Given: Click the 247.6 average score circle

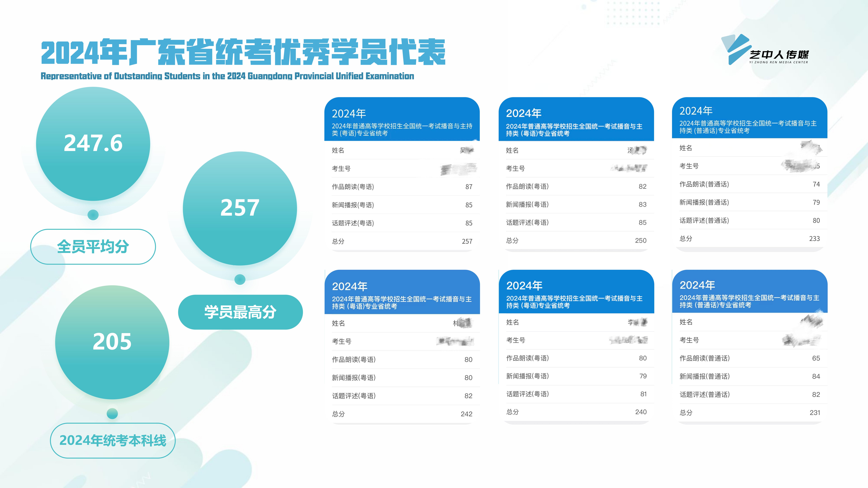Looking at the screenshot, I should tap(93, 144).
